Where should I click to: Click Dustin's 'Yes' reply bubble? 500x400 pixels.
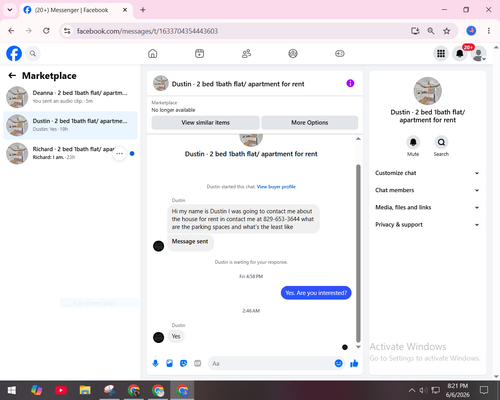click(176, 336)
